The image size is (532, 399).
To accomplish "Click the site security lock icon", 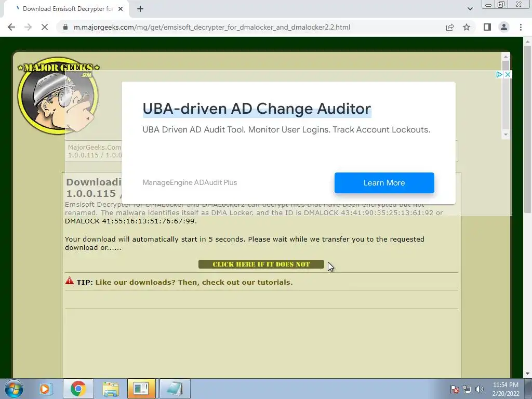I will click(65, 27).
